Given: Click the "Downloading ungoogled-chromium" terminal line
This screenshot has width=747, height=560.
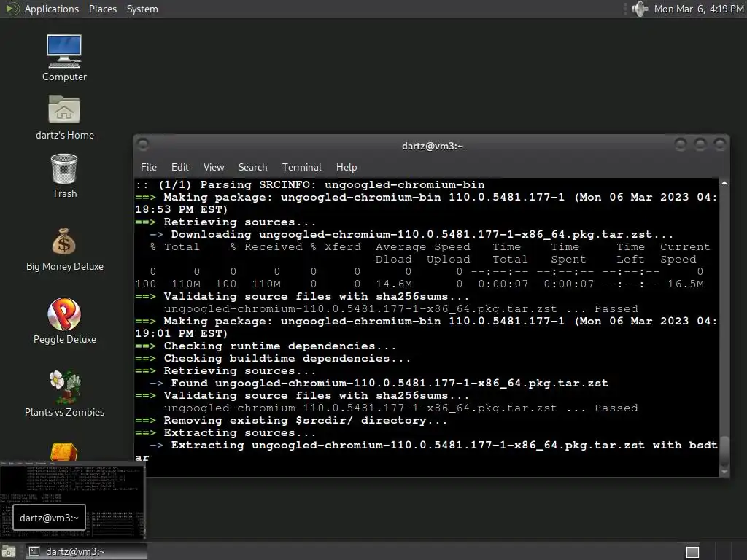Looking at the screenshot, I should (411, 234).
